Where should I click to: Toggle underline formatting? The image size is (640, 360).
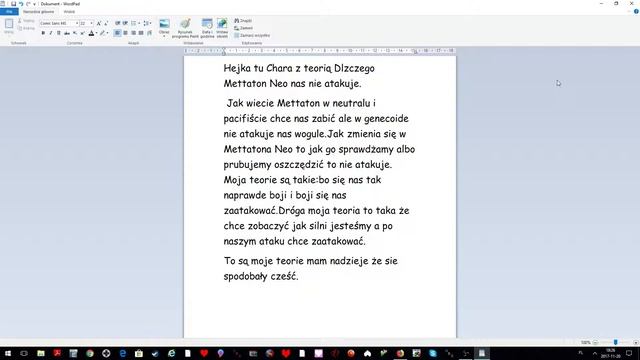pos(59,33)
